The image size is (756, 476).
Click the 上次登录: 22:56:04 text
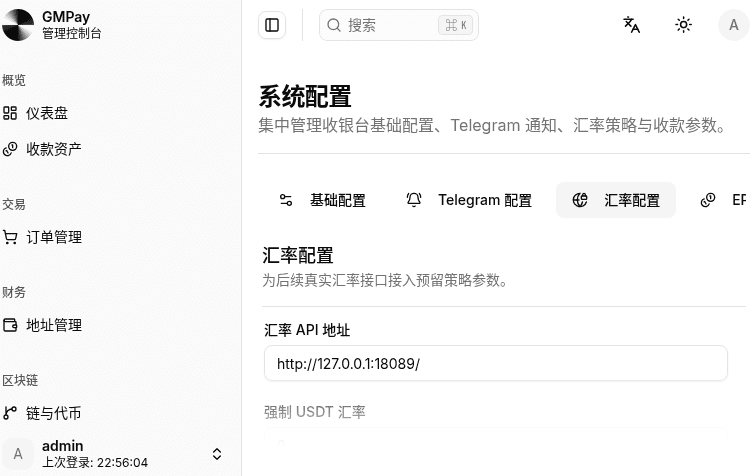tap(95, 462)
